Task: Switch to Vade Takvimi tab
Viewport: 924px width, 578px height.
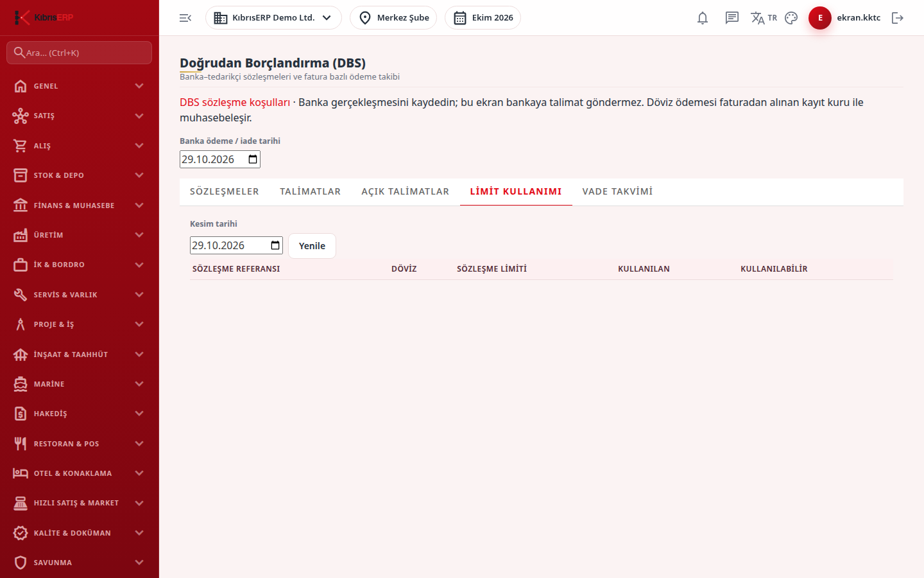Action: (x=617, y=191)
